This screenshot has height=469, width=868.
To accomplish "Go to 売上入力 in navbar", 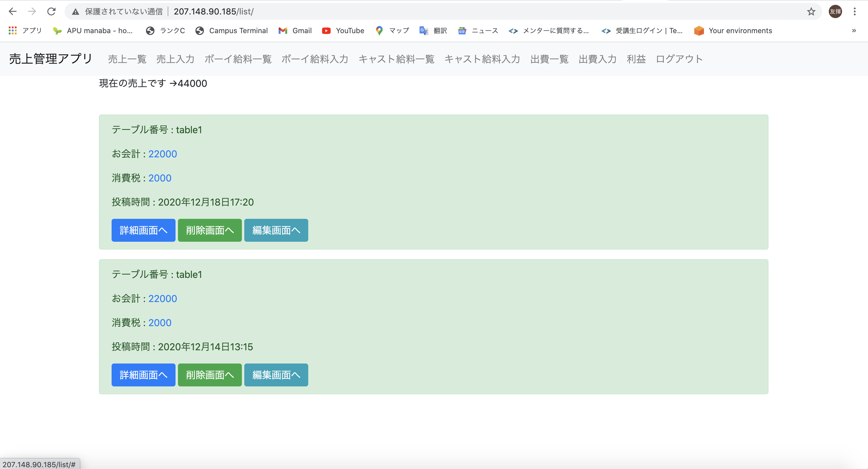I will click(175, 59).
